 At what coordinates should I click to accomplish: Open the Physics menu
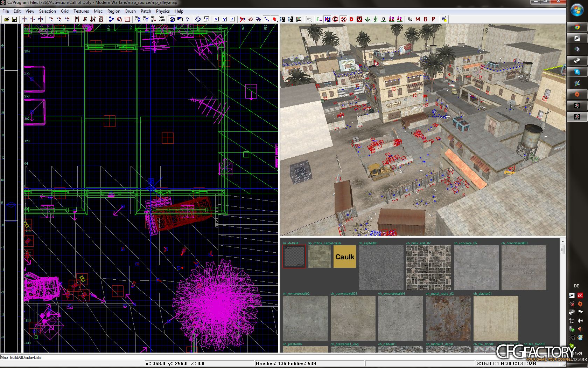(163, 11)
